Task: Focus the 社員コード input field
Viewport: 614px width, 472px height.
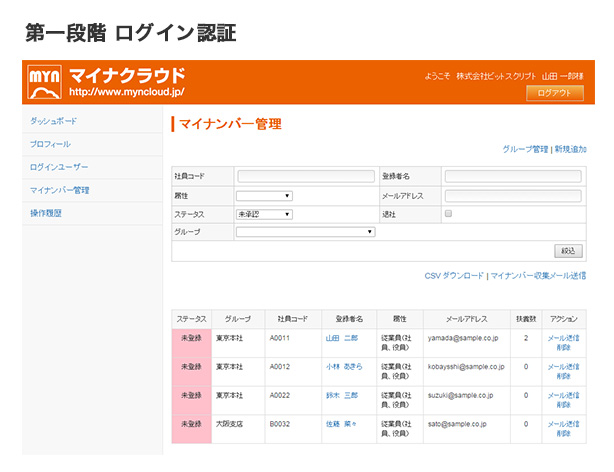Action: pyautogui.click(x=306, y=176)
